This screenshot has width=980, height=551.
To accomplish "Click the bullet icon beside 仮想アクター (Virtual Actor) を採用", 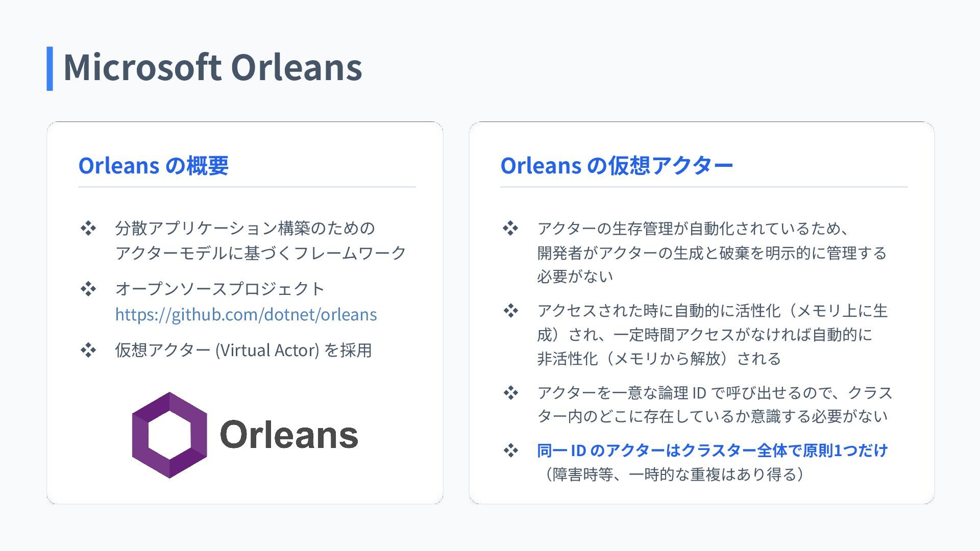I will click(88, 350).
